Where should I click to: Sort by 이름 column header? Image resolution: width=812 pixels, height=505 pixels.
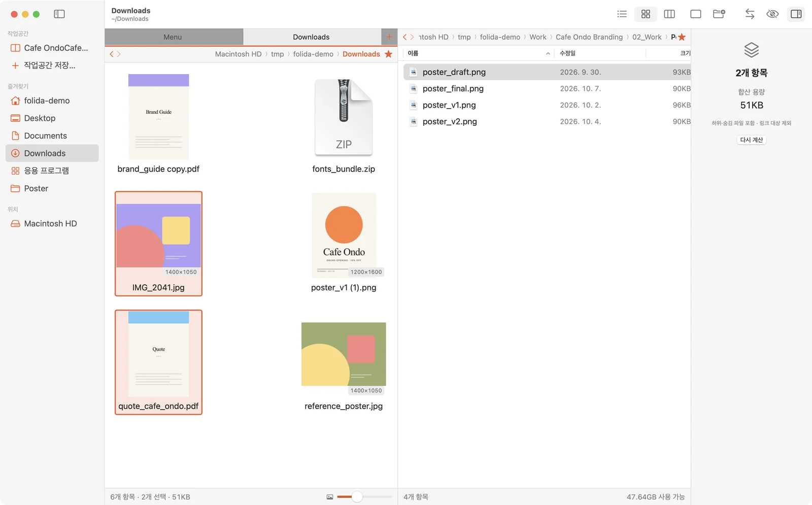(x=478, y=53)
